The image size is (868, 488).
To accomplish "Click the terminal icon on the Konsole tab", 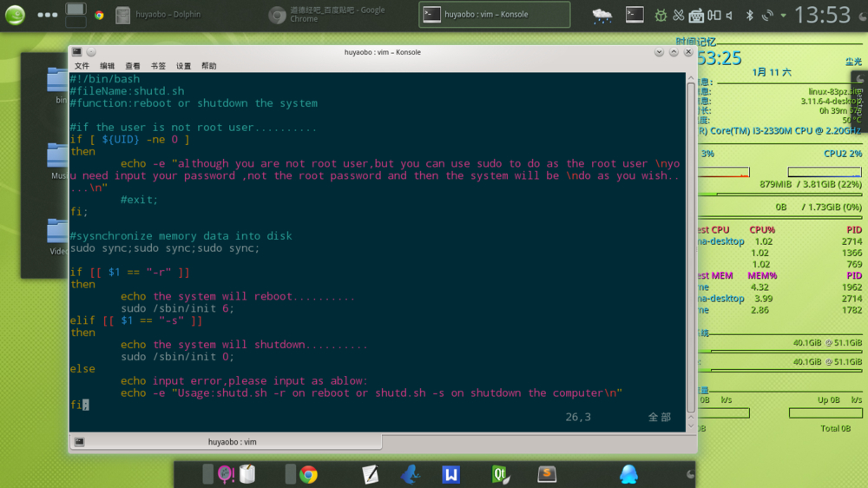I will coord(80,442).
